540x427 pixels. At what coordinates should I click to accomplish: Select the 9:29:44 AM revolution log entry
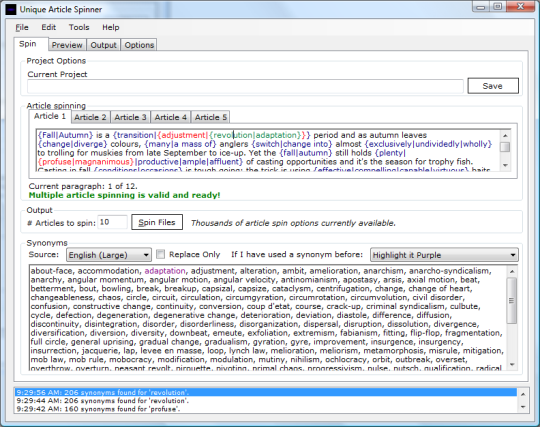point(266,400)
